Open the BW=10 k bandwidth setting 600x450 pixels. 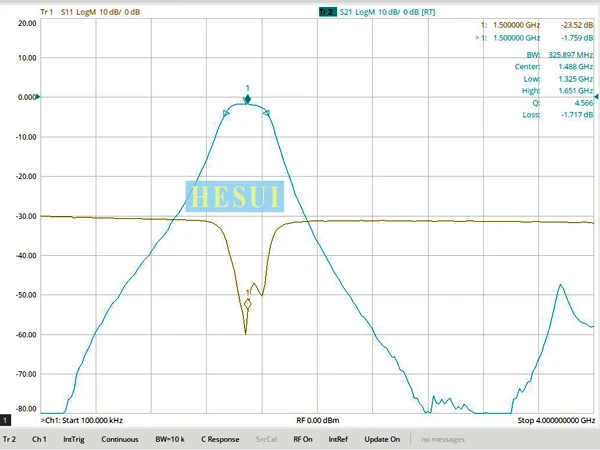170,439
